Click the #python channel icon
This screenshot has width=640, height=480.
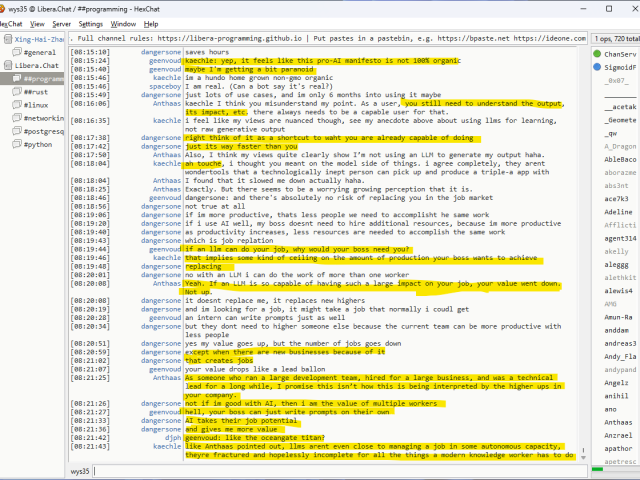[19, 144]
